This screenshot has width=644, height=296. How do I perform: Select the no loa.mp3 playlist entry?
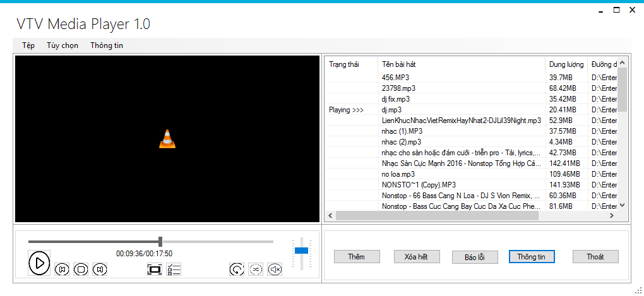[398, 174]
